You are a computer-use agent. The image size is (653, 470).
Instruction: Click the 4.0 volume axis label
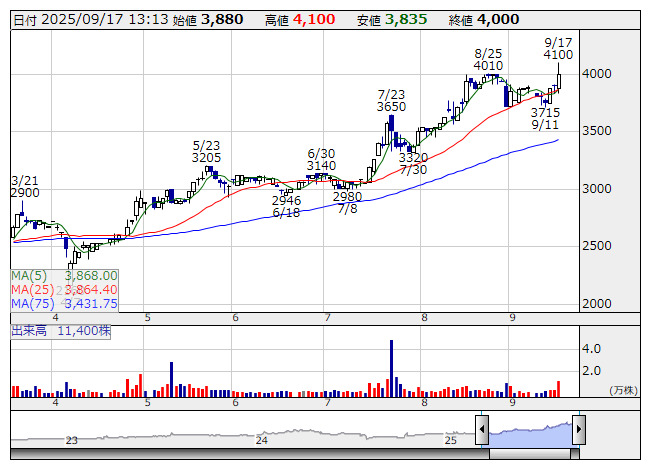pos(591,349)
